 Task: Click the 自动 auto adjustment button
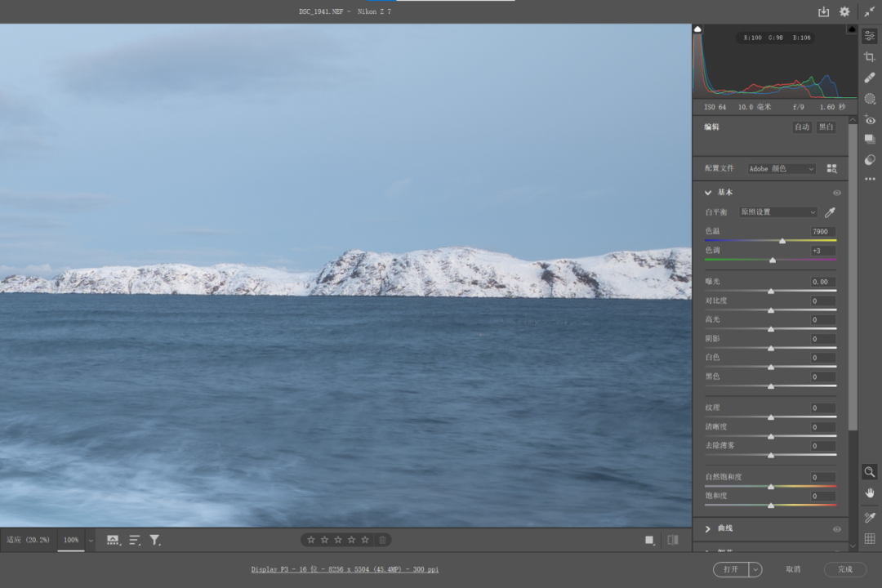tap(802, 127)
